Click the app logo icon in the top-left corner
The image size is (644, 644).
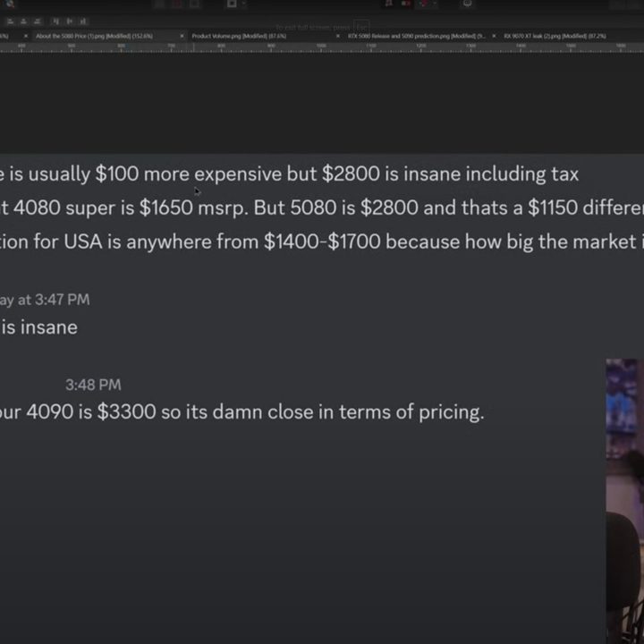coord(10,4)
